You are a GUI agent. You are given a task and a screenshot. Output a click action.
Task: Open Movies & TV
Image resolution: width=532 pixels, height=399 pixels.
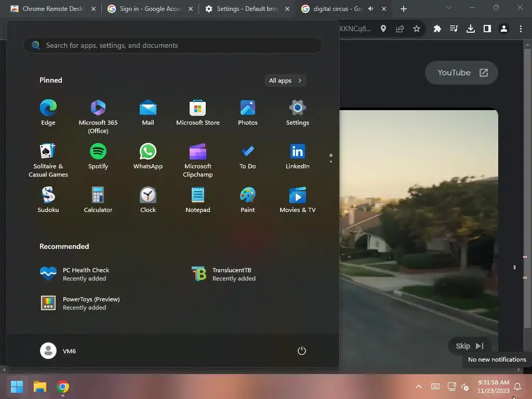[298, 200]
